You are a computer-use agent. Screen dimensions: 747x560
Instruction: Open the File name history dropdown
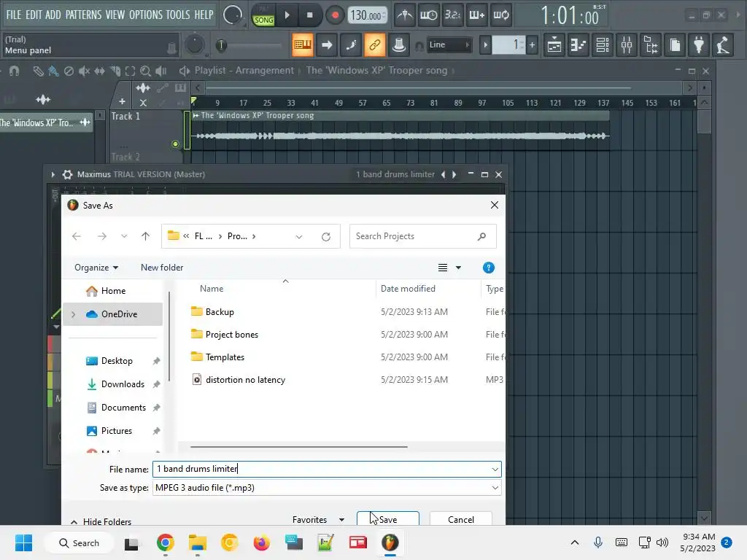[x=495, y=470]
